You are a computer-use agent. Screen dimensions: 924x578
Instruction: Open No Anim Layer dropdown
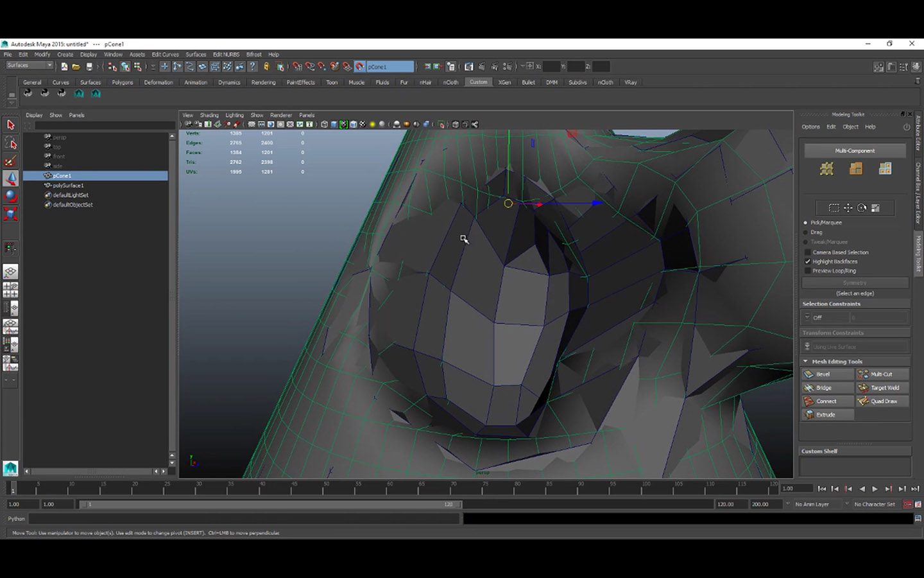(x=816, y=504)
